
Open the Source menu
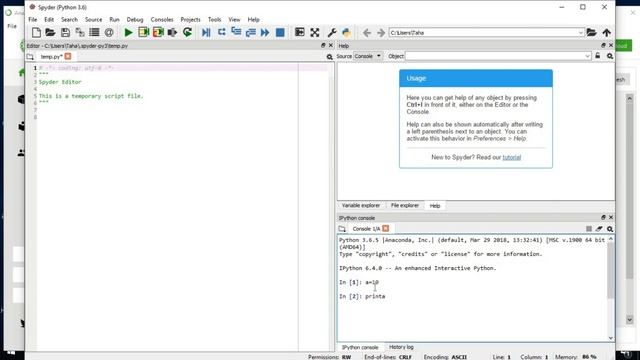(93, 20)
